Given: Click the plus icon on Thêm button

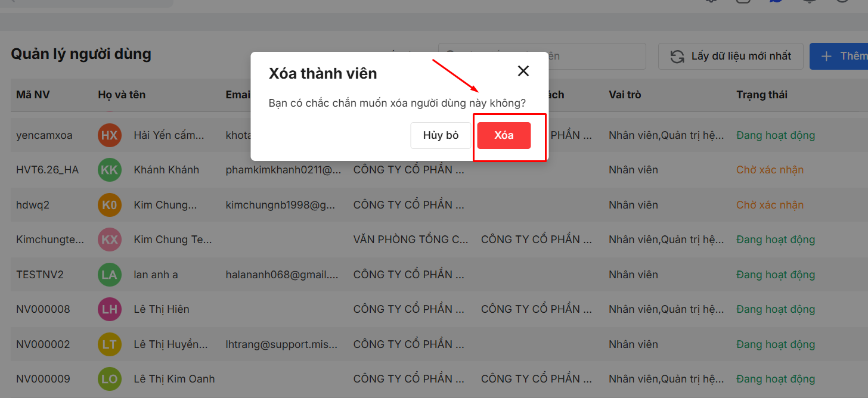Looking at the screenshot, I should (x=826, y=57).
